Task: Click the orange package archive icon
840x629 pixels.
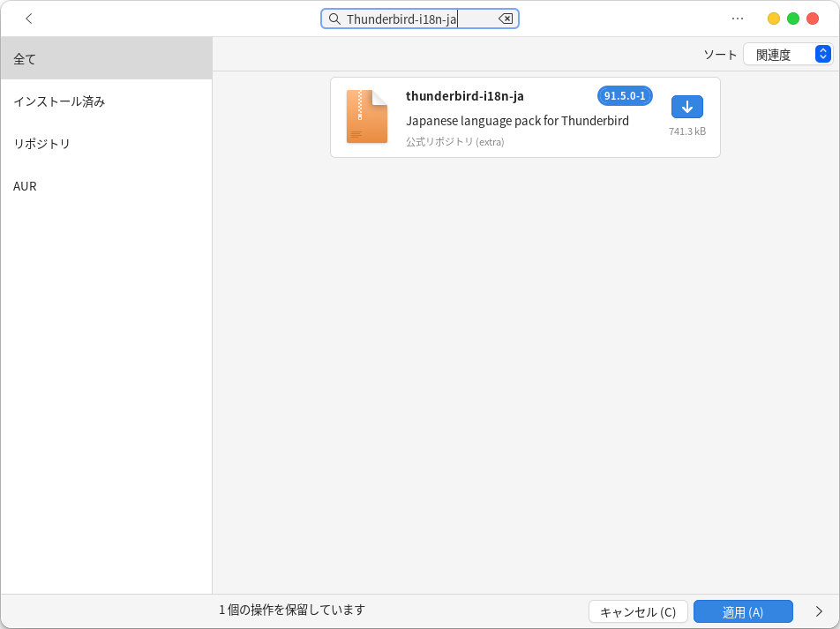Action: 366,116
